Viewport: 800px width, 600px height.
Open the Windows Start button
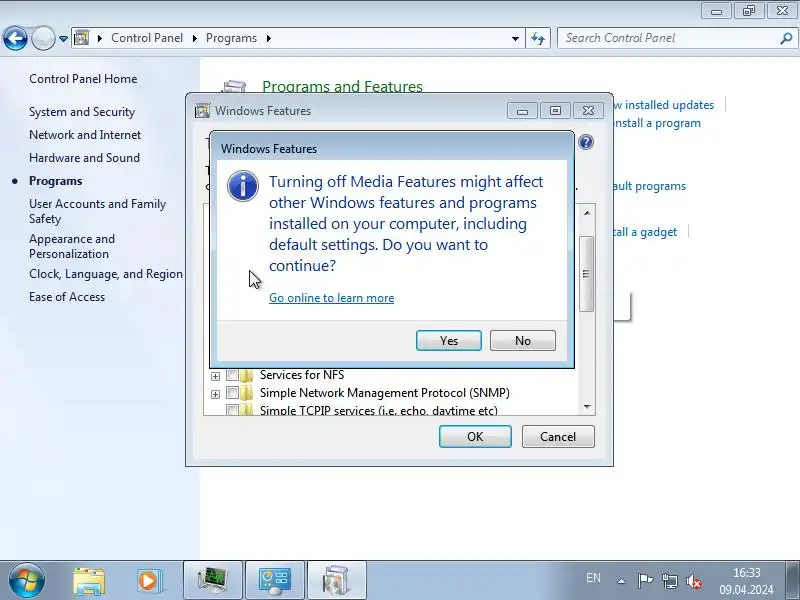click(26, 580)
